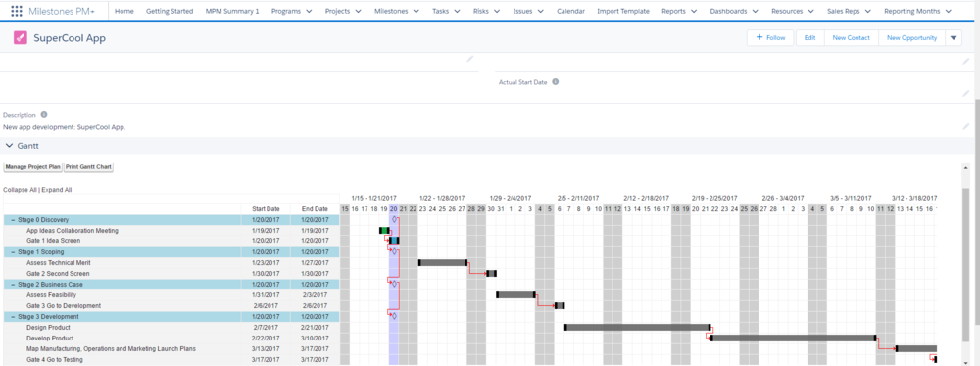Viewport: 980px width, 366px height.
Task: Click the Develop Product Gantt bar
Action: tap(793, 338)
